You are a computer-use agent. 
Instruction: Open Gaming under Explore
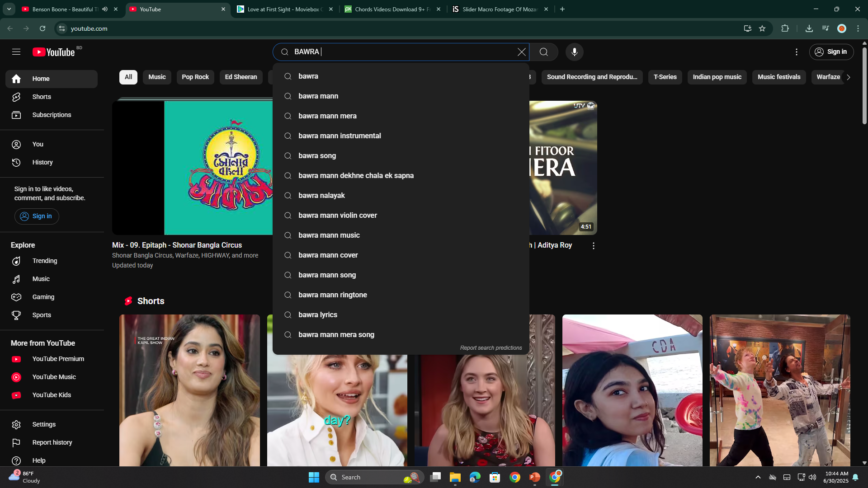click(52, 297)
